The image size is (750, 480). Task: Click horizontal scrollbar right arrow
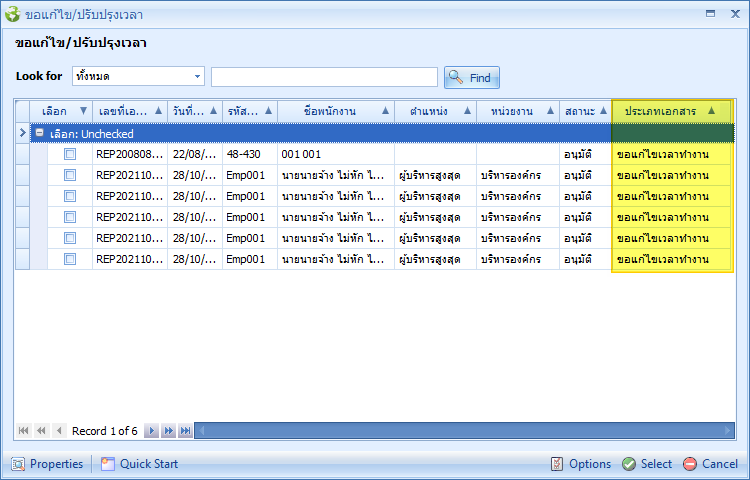728,431
